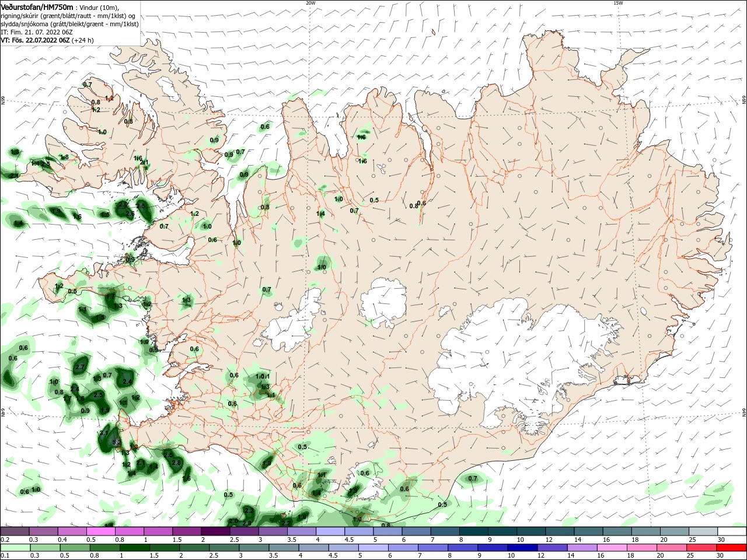Click the bottom legend label 25

click(690, 556)
